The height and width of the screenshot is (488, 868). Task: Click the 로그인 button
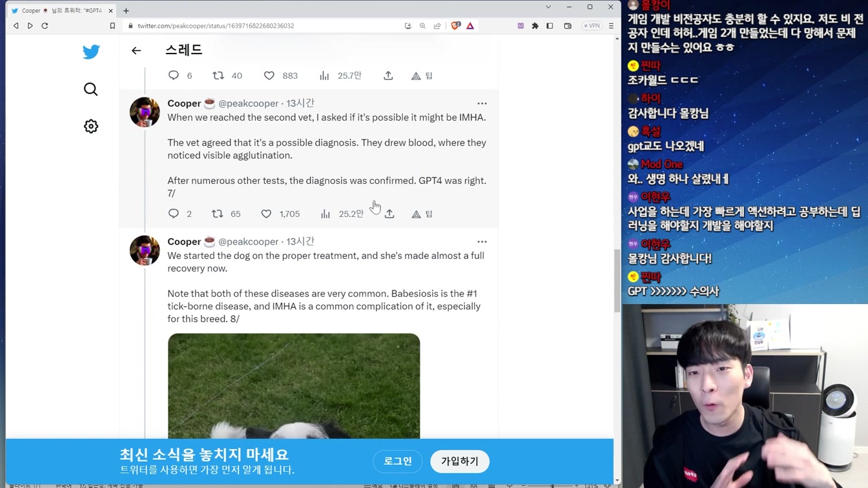pos(398,461)
